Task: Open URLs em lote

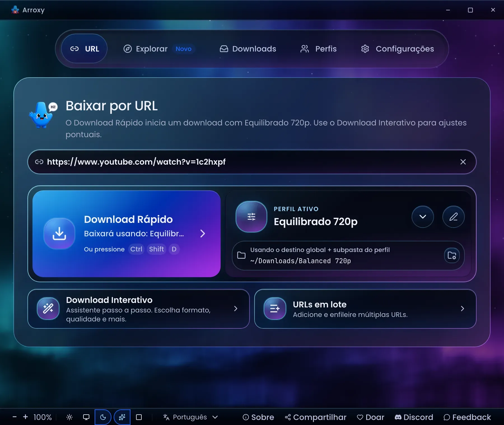Action: tap(365, 309)
